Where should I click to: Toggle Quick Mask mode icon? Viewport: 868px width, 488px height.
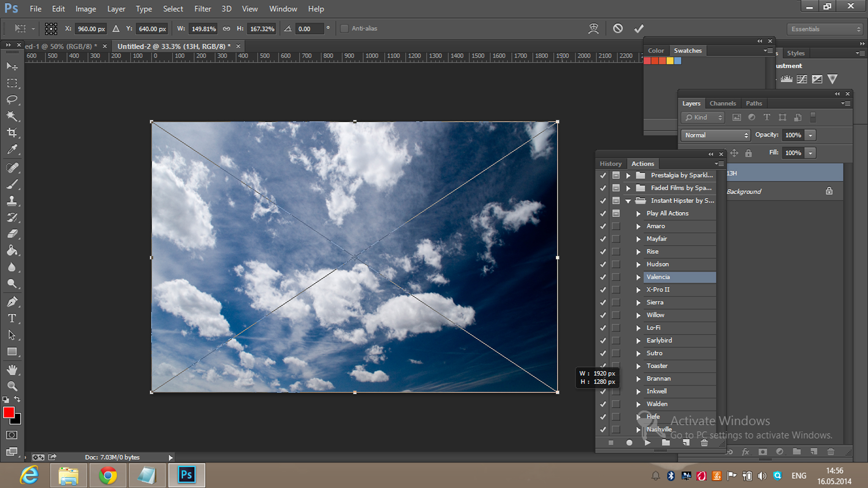12,435
